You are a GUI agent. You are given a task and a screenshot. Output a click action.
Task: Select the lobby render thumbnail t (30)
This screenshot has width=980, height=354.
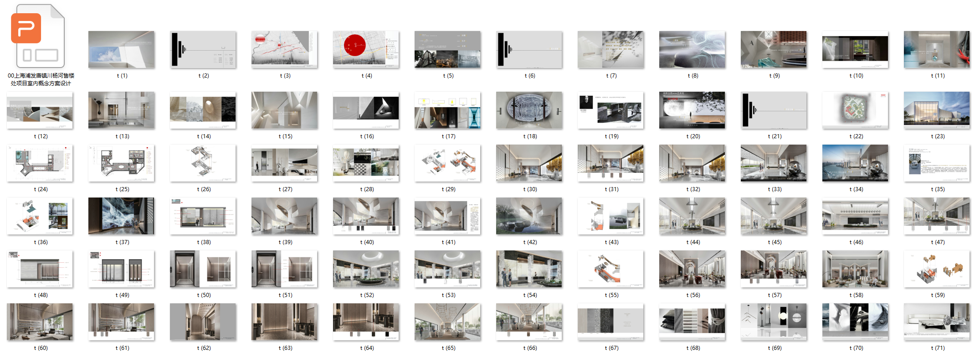point(529,163)
